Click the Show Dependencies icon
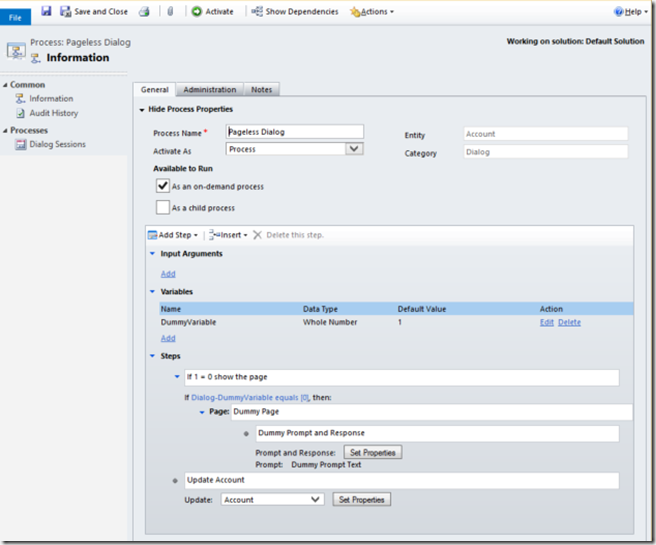Image resolution: width=656 pixels, height=545 pixels. pos(257,11)
